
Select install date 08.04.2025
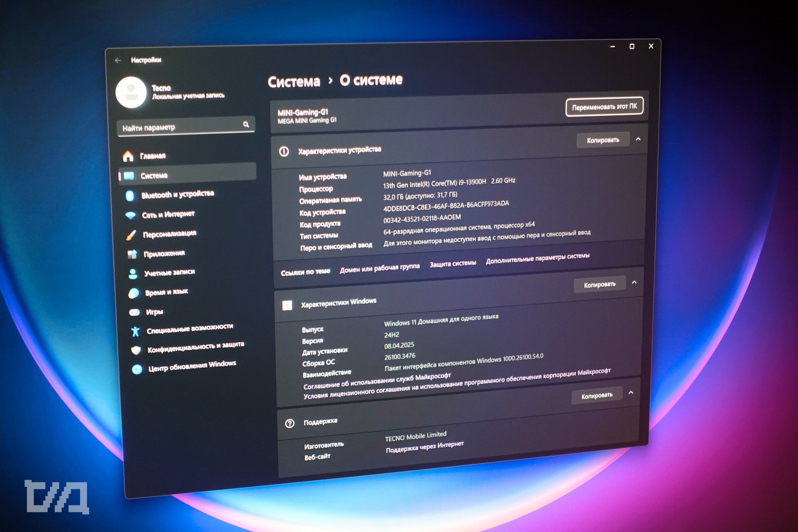[399, 346]
